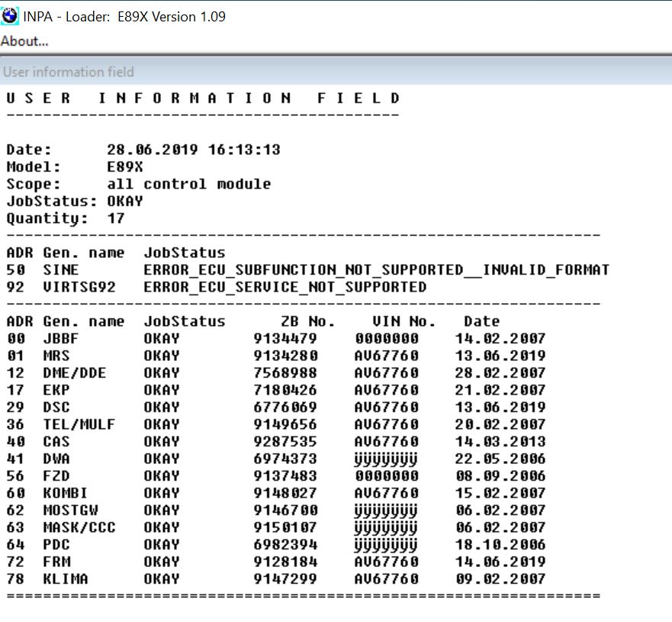This screenshot has width=672, height=622.
Task: Click the VIN AV67760 in KOMBI row
Action: click(387, 493)
